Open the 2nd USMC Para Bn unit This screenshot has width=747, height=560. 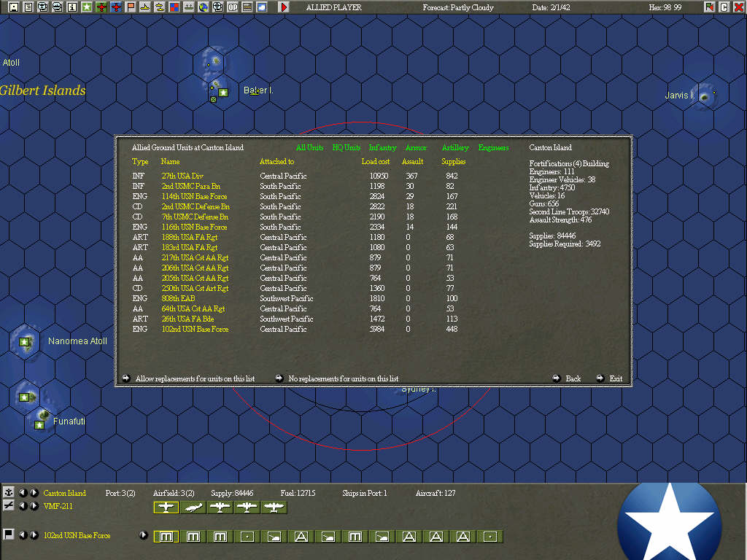point(191,186)
